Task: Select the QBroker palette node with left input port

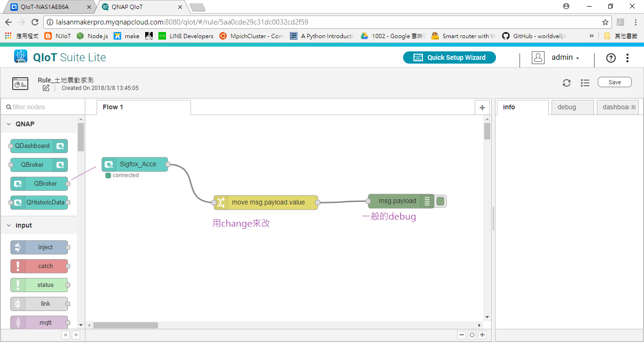Action: coord(39,165)
